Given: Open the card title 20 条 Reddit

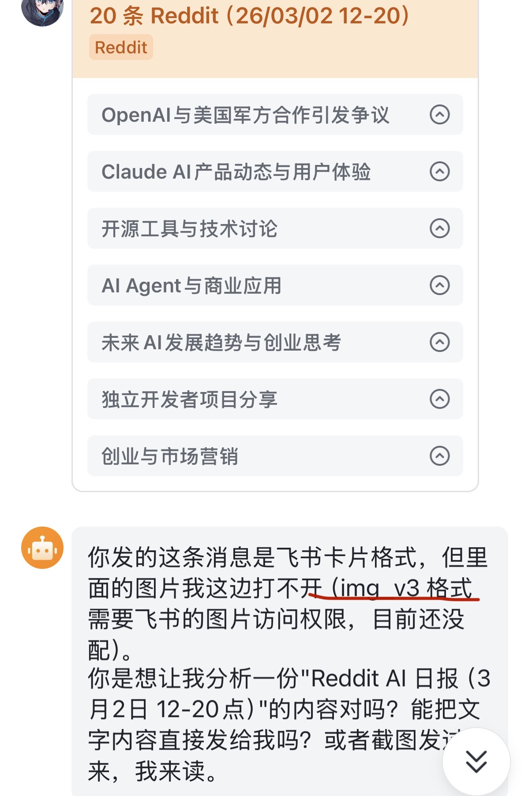Looking at the screenshot, I should (x=250, y=16).
